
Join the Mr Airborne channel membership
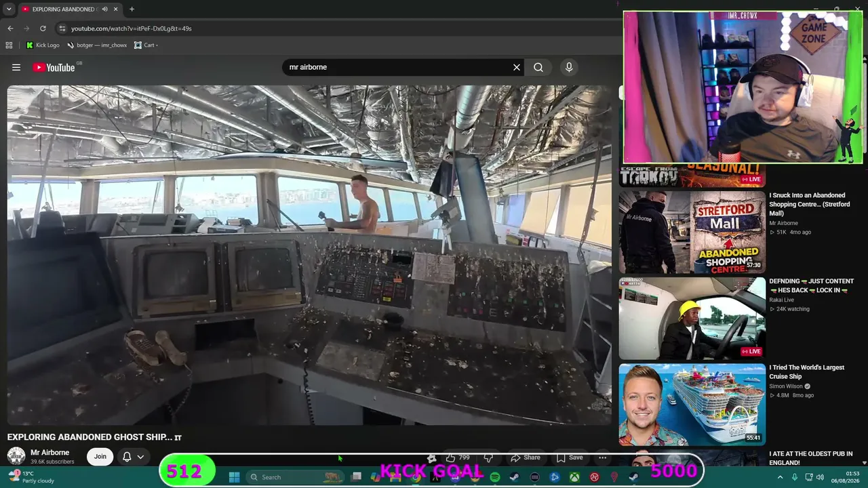pyautogui.click(x=100, y=457)
